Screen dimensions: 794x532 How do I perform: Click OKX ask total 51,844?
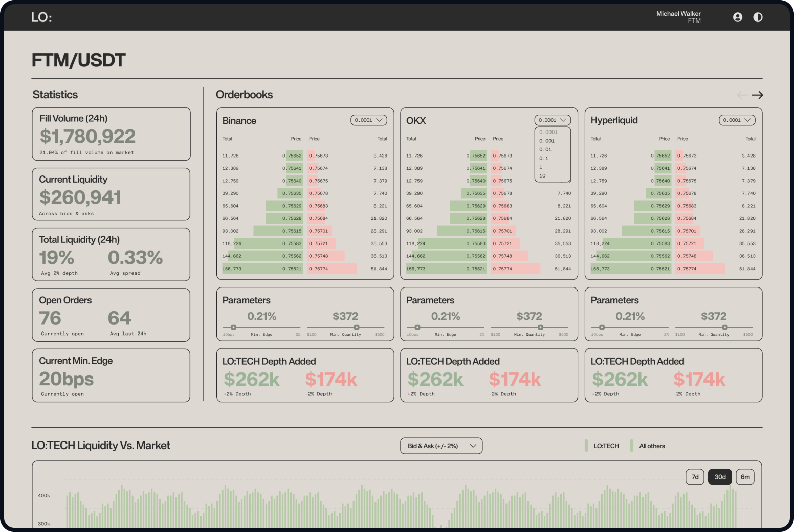click(x=563, y=269)
